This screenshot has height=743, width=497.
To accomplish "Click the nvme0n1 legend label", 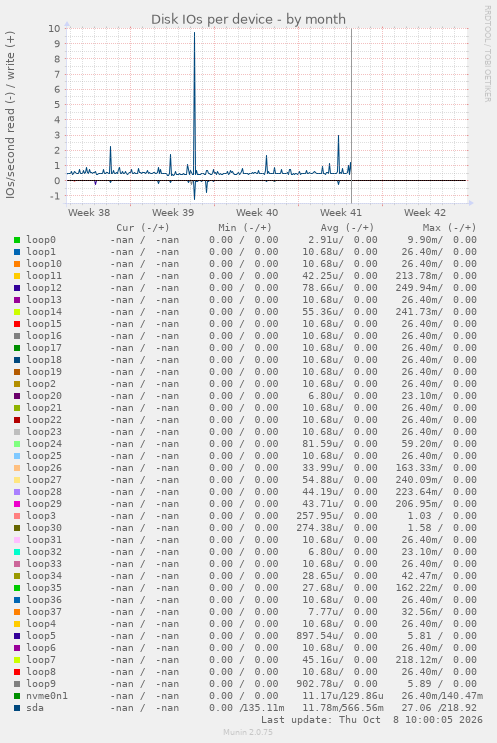I will click(x=46, y=696).
